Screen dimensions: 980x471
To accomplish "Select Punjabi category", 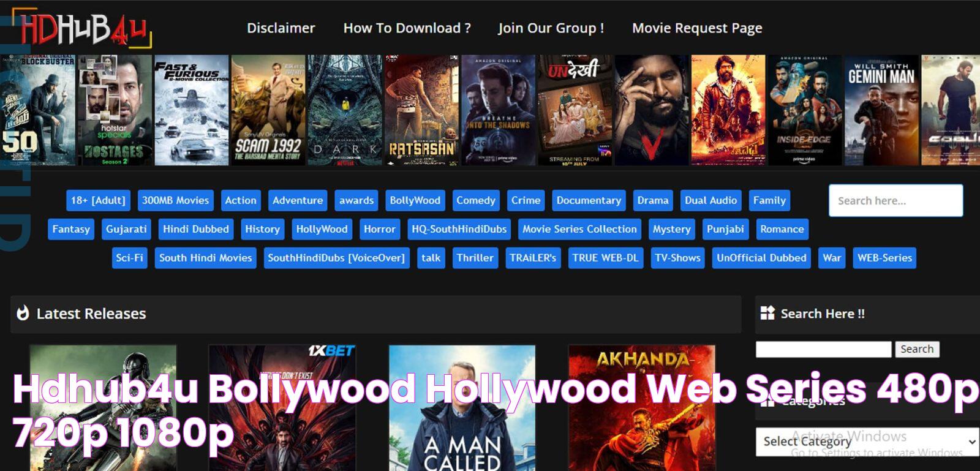I will (725, 229).
